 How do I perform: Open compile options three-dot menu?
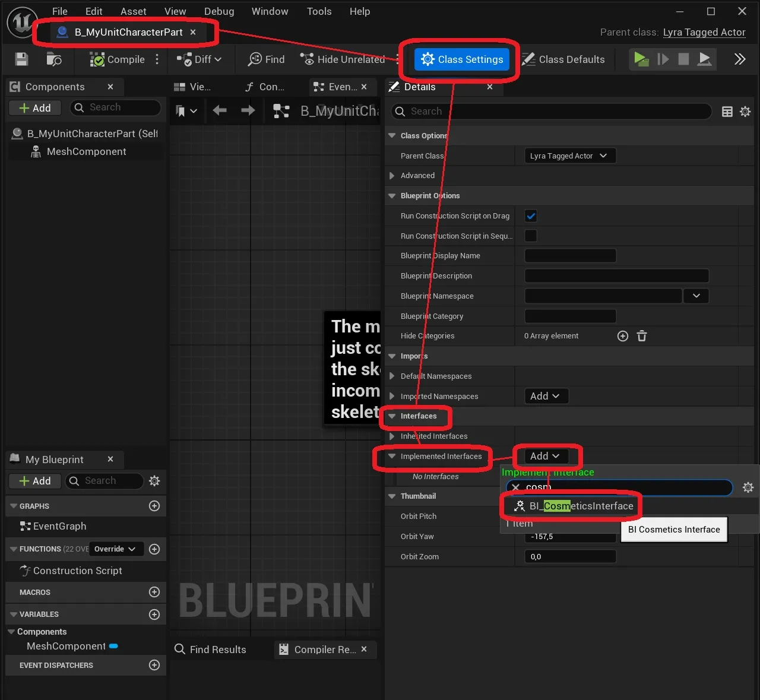click(x=157, y=59)
